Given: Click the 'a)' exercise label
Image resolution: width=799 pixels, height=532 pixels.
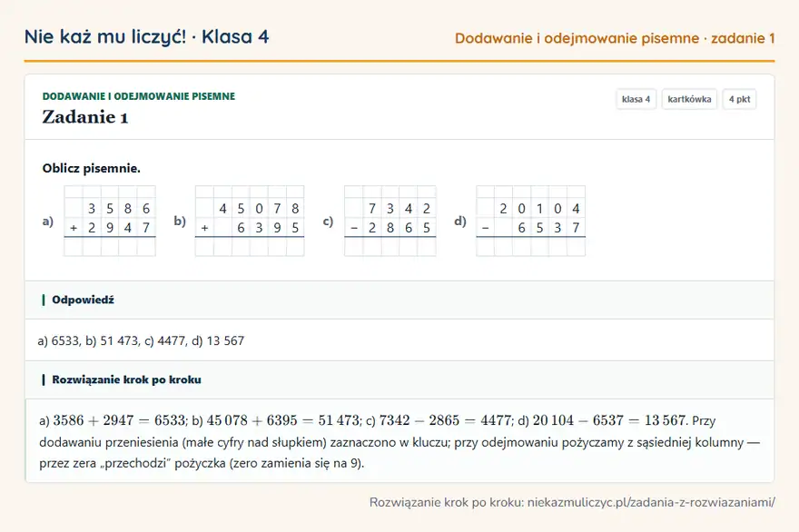Looking at the screenshot, I should pos(48,222).
